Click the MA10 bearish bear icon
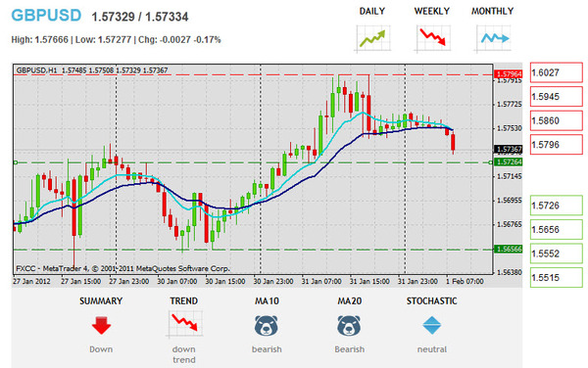The height and width of the screenshot is (368, 588). [x=267, y=325]
